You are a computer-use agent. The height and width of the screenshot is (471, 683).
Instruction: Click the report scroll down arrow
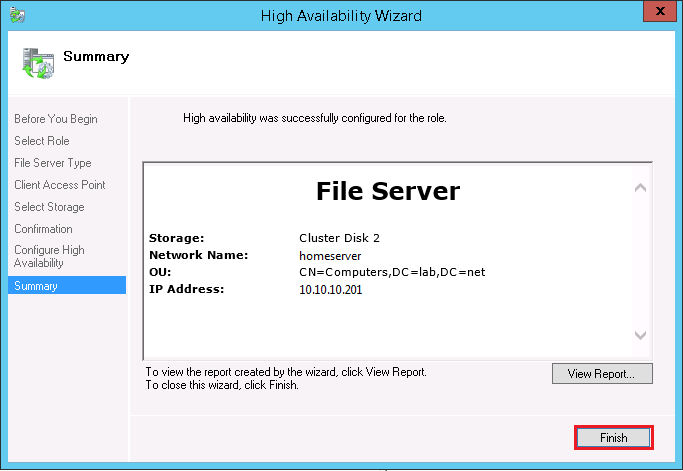tap(640, 335)
